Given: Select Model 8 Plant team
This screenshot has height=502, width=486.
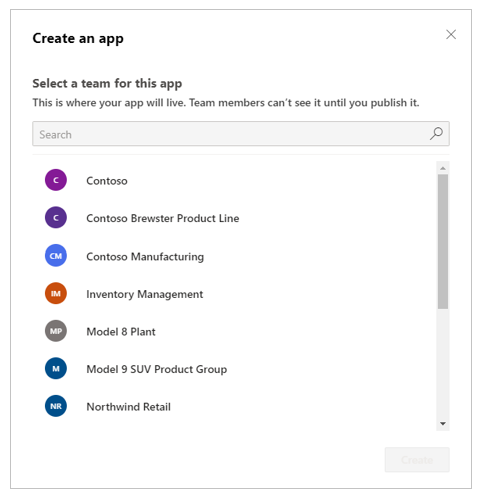Looking at the screenshot, I should [233, 331].
